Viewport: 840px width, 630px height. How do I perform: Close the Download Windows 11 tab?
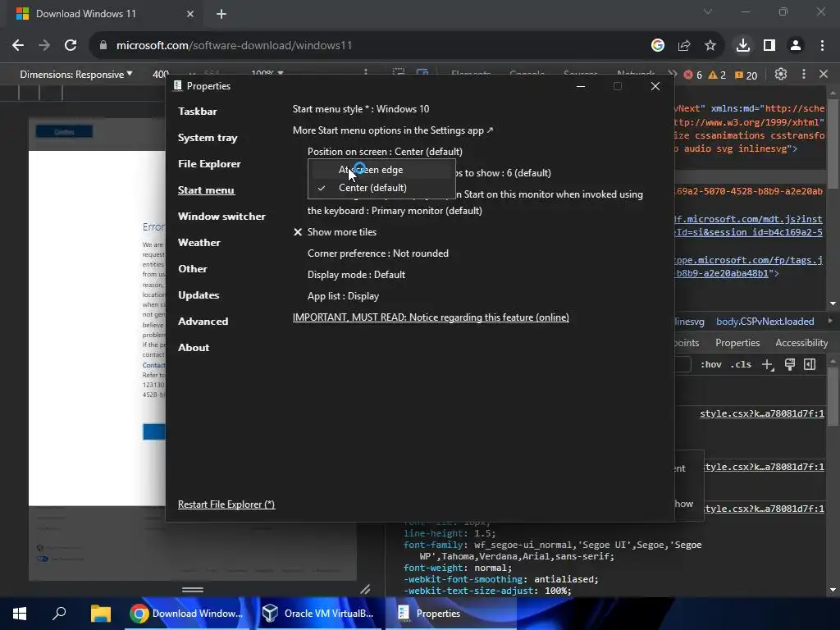pos(190,14)
